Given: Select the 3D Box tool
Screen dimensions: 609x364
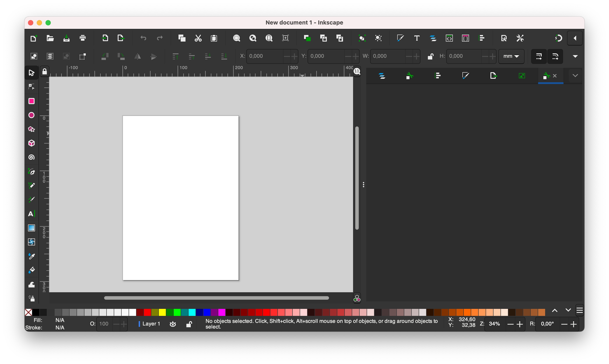Looking at the screenshot, I should pyautogui.click(x=31, y=143).
